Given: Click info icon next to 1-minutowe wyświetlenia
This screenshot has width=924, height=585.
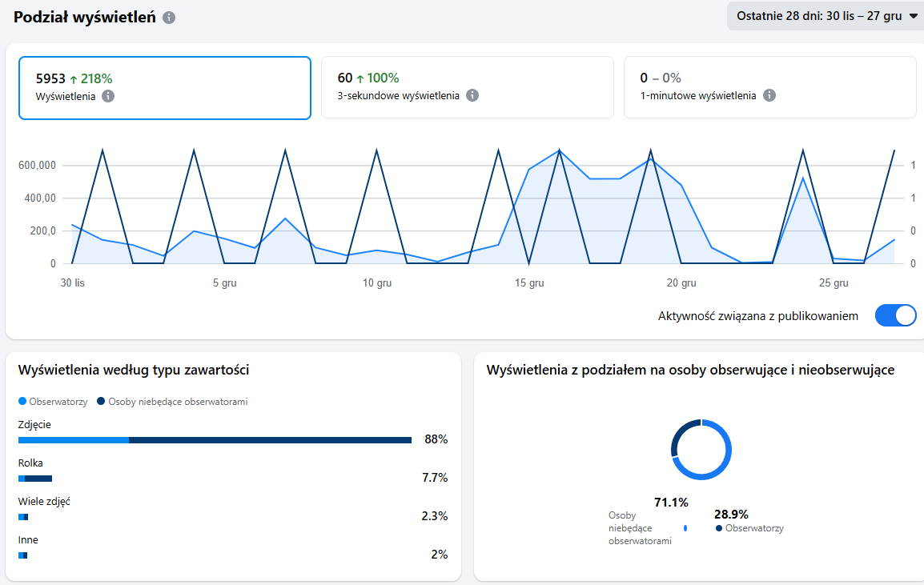Looking at the screenshot, I should 769,96.
